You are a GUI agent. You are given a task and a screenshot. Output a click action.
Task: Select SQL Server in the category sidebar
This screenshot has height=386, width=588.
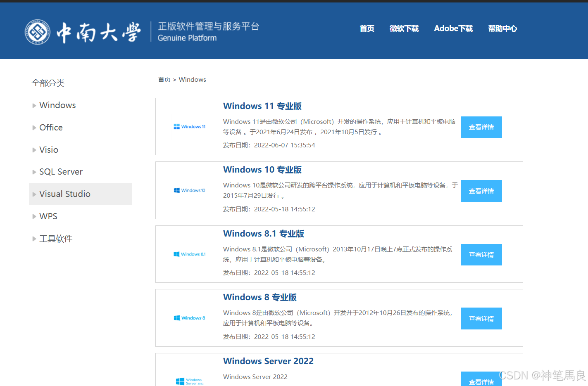click(61, 172)
